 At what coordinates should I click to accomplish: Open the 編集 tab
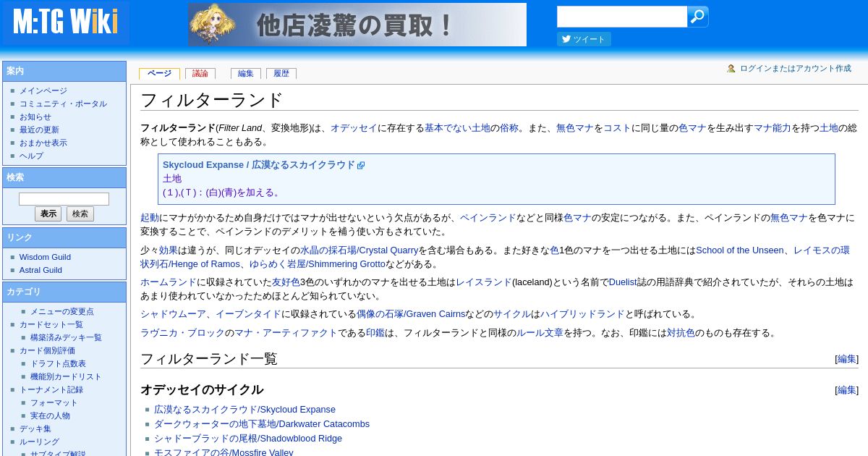tap(246, 74)
